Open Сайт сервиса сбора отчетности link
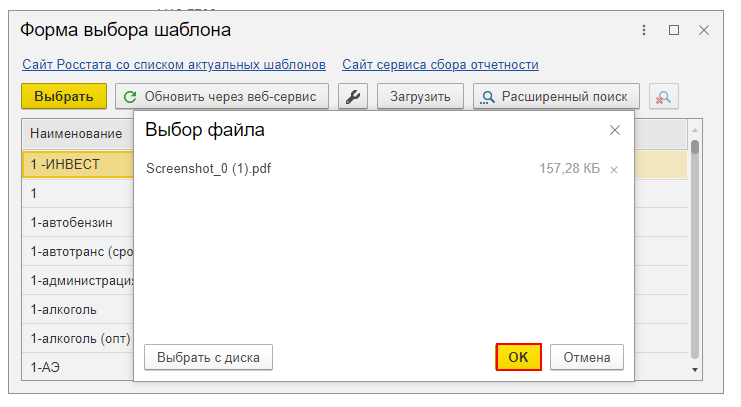Screen dimensions: 741x407 coord(440,65)
